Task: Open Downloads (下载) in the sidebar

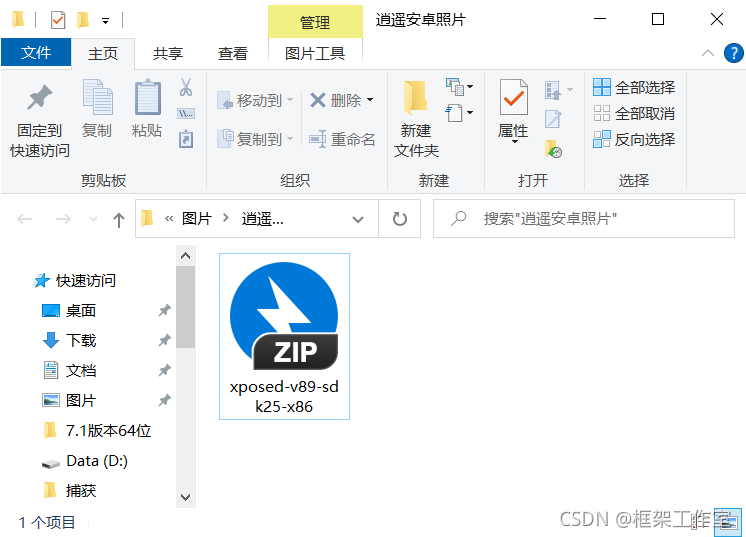Action: tap(69, 341)
